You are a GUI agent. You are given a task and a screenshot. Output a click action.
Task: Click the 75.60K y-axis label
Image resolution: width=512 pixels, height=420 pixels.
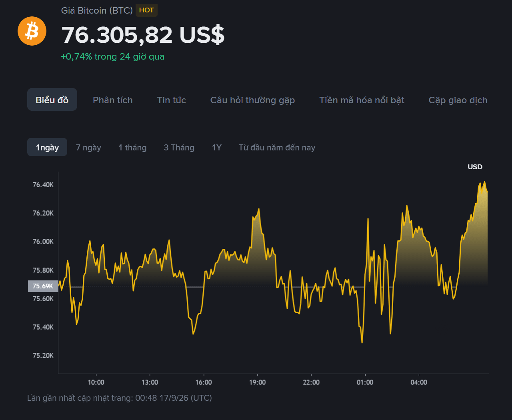coord(43,298)
